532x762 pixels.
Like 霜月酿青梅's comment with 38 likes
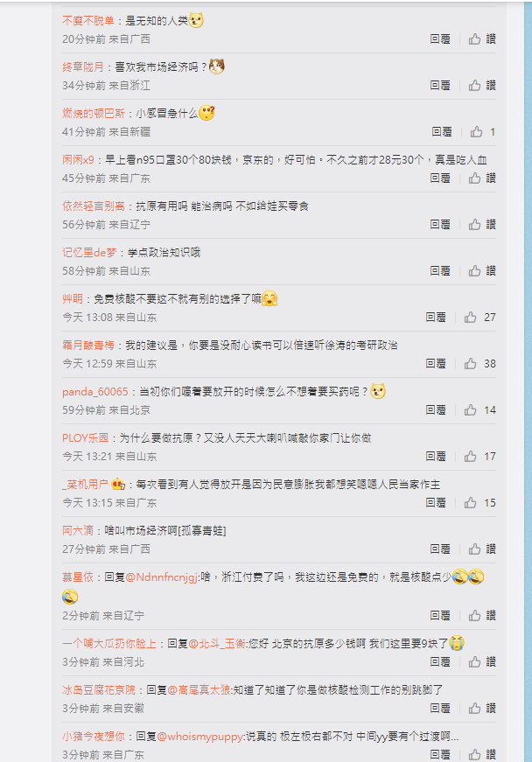tap(470, 364)
